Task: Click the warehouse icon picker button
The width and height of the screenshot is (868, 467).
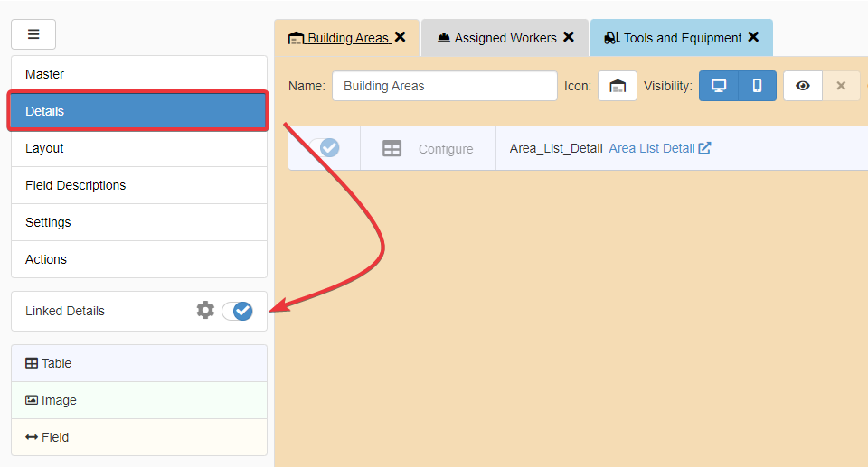Action: [618, 86]
